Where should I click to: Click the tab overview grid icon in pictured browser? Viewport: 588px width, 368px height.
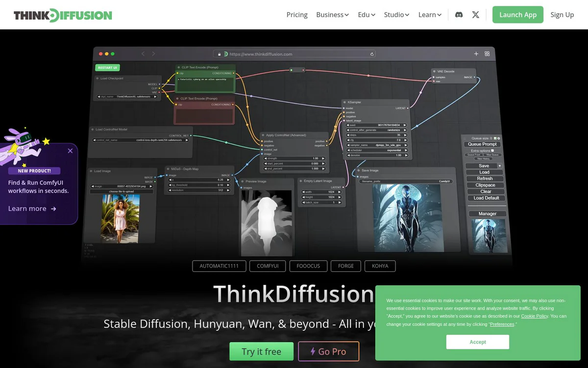pyautogui.click(x=487, y=53)
